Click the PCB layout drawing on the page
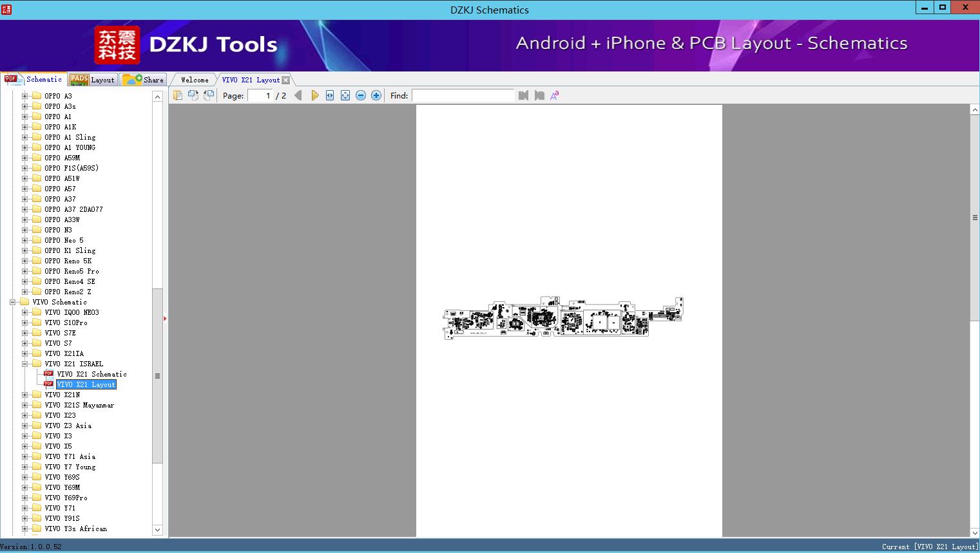The image size is (980, 553). (562, 317)
